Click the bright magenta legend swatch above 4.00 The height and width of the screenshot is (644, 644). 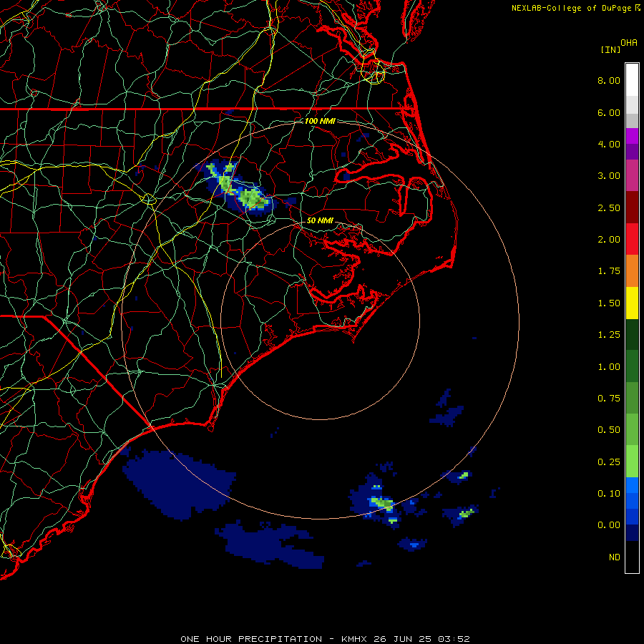point(632,136)
